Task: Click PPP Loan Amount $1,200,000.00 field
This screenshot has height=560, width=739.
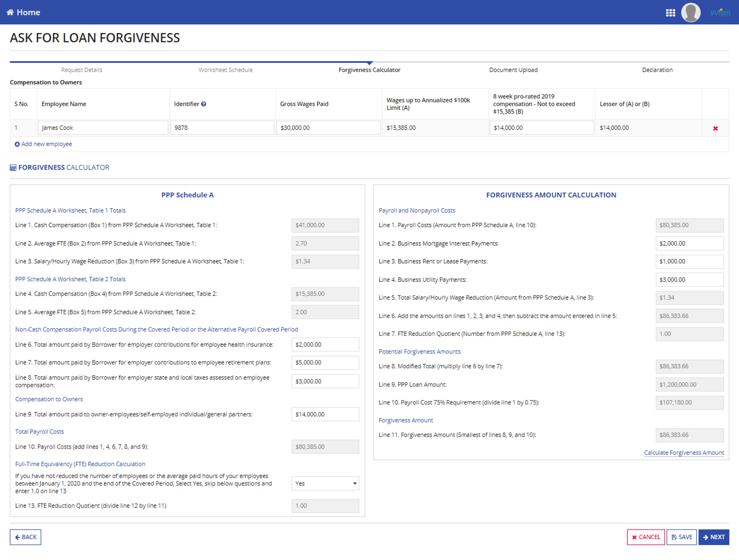Action: point(690,384)
